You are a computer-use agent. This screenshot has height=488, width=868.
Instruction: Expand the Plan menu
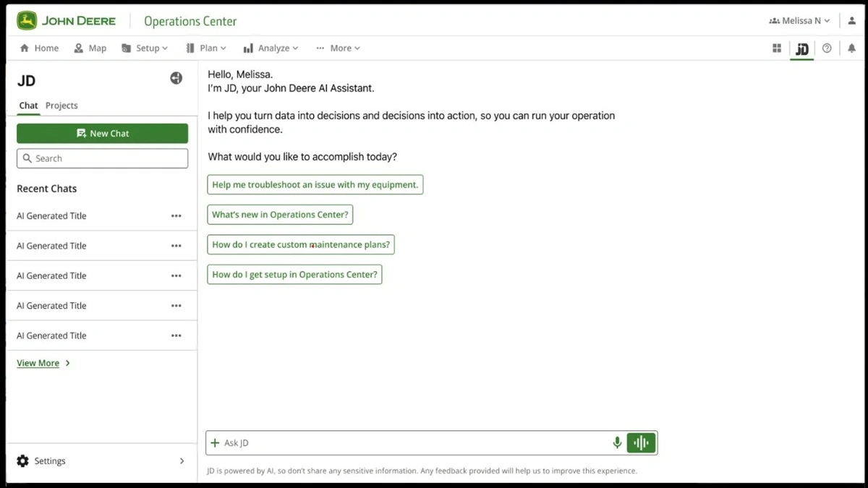coord(205,48)
